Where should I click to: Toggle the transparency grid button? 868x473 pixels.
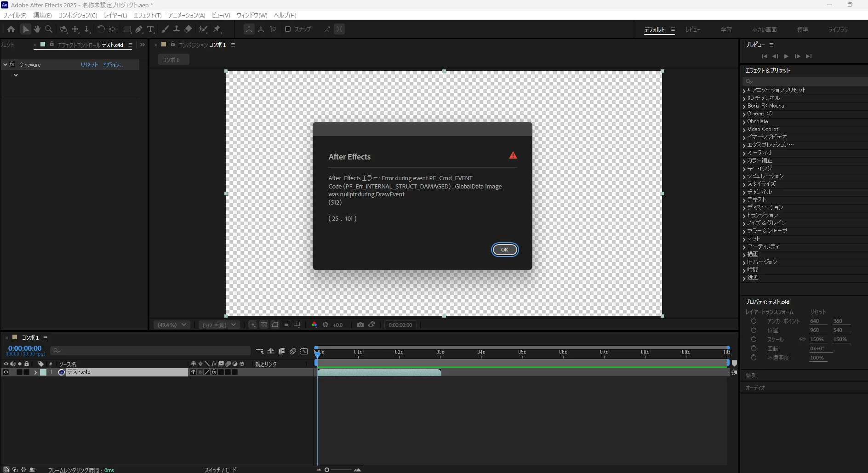tap(264, 325)
